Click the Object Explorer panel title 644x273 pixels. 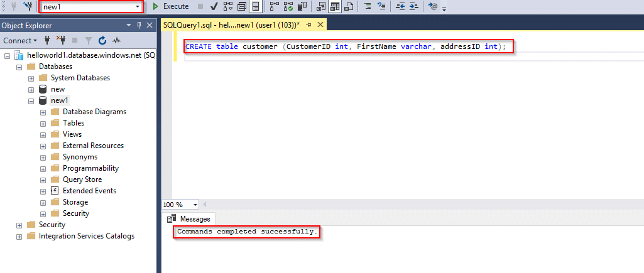click(26, 26)
